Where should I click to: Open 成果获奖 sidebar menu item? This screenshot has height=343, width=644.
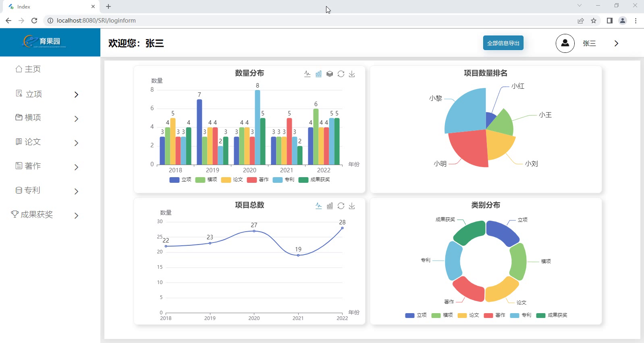(32, 214)
